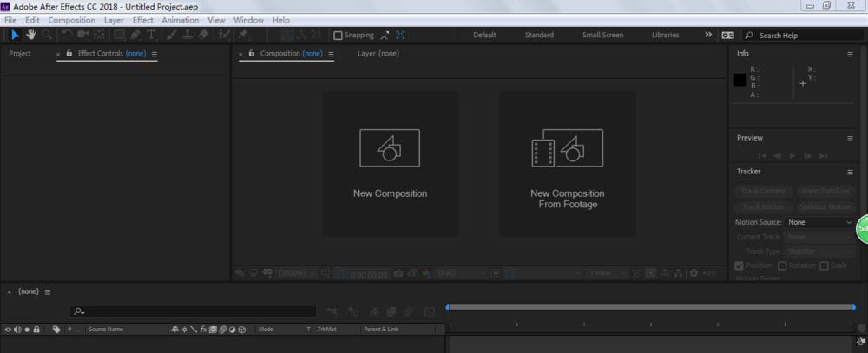868x353 pixels.
Task: Toggle the Rotation checkbox in Tracker
Action: pyautogui.click(x=782, y=265)
